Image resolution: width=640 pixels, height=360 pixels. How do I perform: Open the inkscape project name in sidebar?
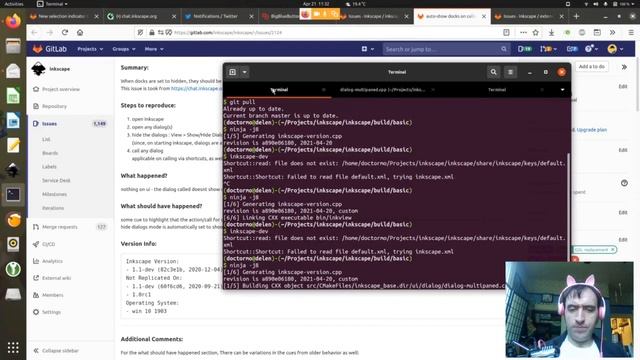coord(60,69)
